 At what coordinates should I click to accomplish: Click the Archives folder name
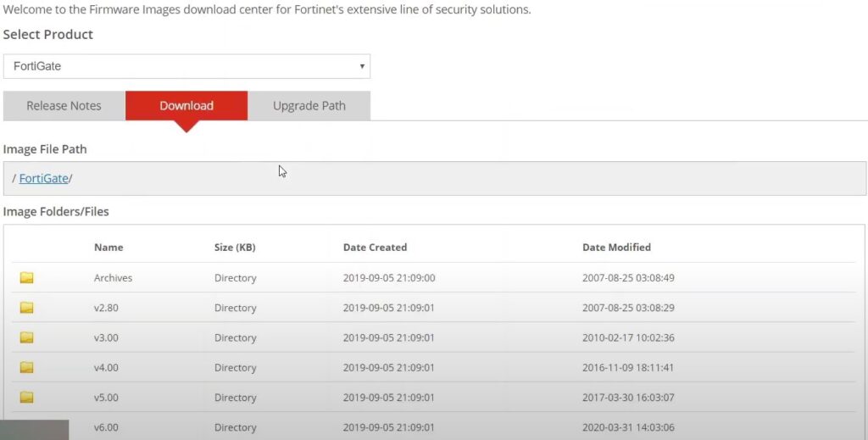113,278
